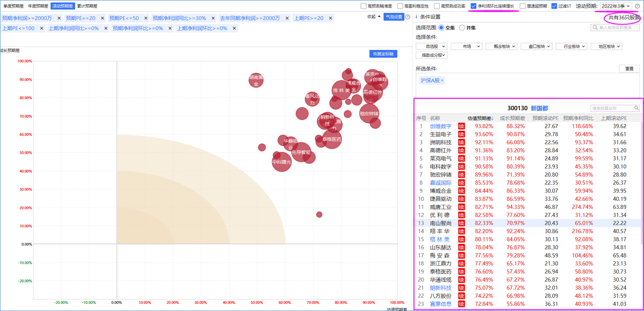
Task: Remove the 预期净利润同比>=30% filter chip
Action: pyautogui.click(x=213, y=18)
